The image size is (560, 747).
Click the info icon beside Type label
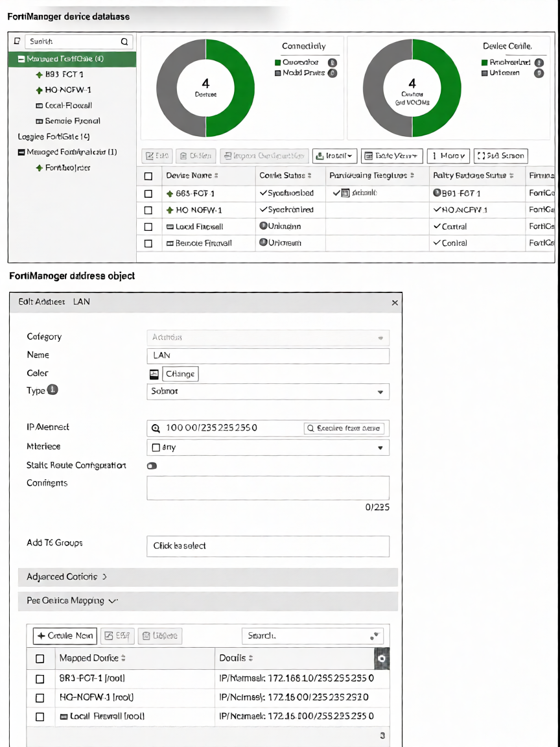[x=53, y=390]
